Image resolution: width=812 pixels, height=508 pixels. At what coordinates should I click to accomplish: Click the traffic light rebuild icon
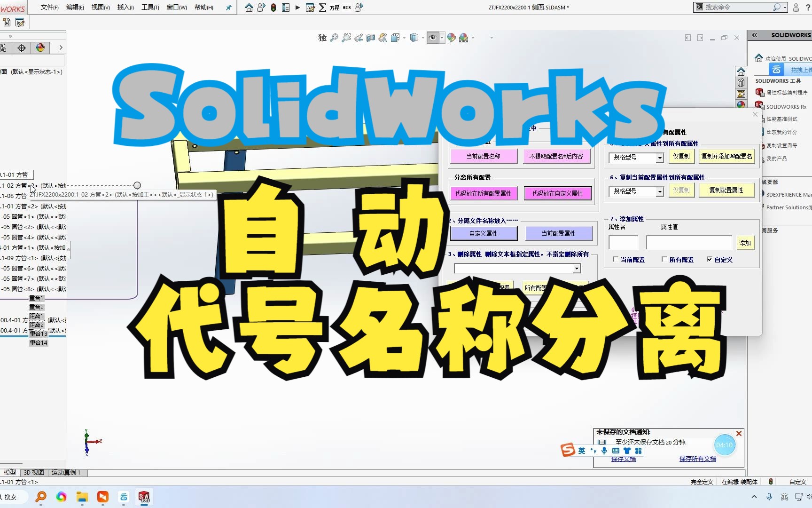[x=273, y=8]
